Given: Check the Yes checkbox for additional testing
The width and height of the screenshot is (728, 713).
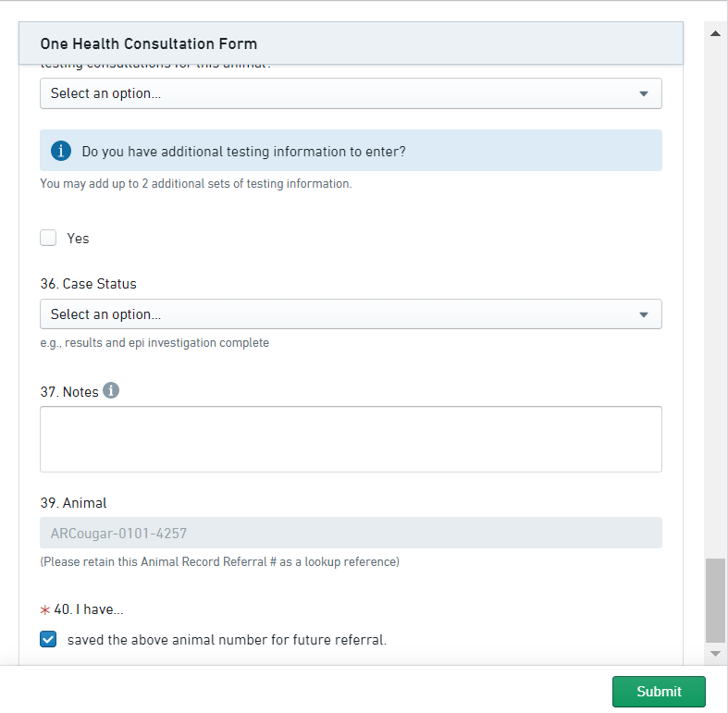Looking at the screenshot, I should pyautogui.click(x=48, y=239).
